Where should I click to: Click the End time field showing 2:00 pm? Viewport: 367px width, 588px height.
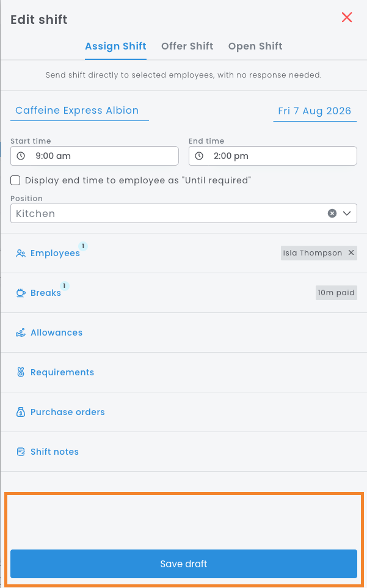click(x=272, y=156)
